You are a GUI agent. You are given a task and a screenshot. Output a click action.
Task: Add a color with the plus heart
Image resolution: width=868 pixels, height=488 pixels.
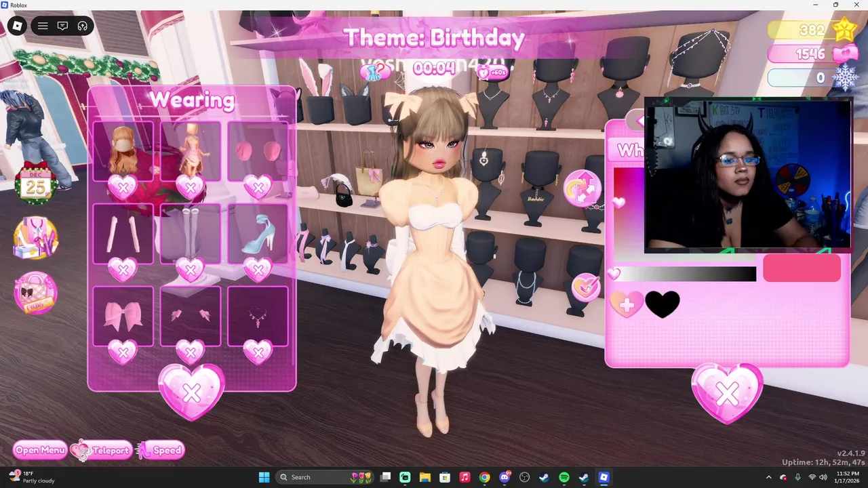(x=626, y=304)
